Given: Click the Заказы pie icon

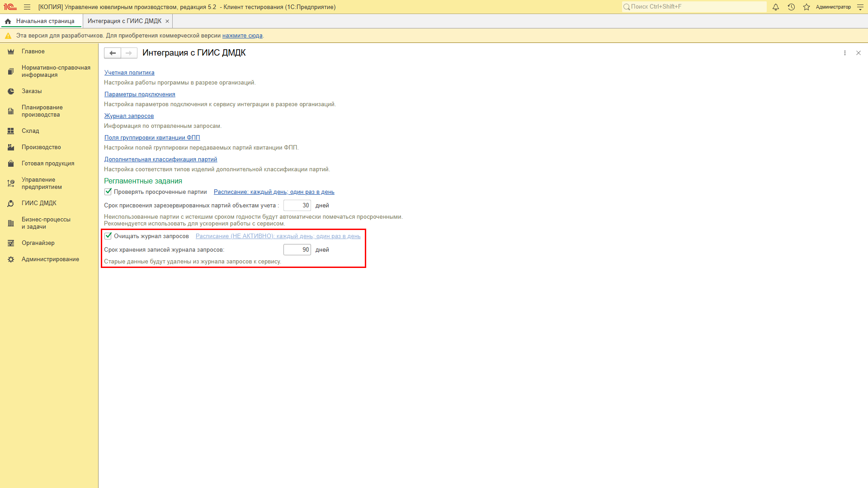Looking at the screenshot, I should (x=11, y=91).
